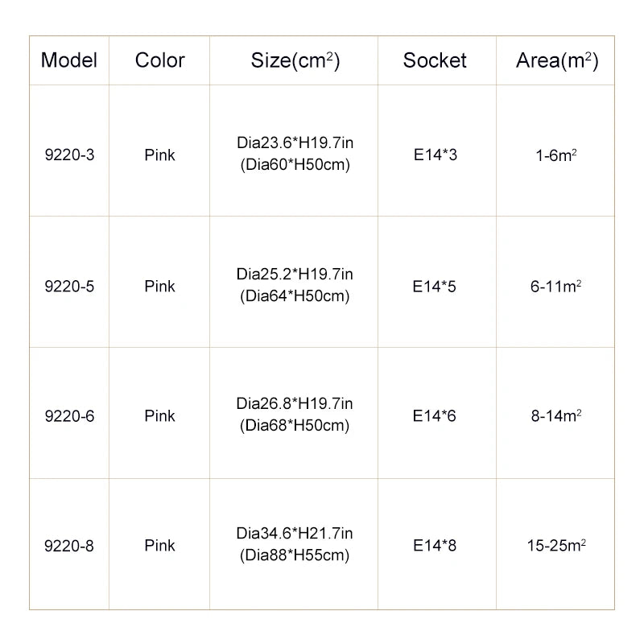Click the 15-25m² area cell
The width and height of the screenshot is (644, 644).
pos(555,546)
